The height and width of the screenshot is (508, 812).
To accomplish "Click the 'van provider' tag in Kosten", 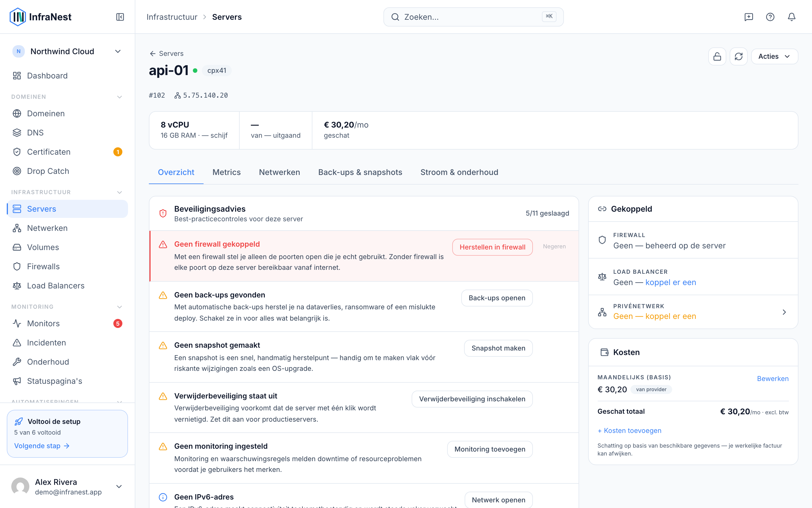I will click(x=651, y=389).
